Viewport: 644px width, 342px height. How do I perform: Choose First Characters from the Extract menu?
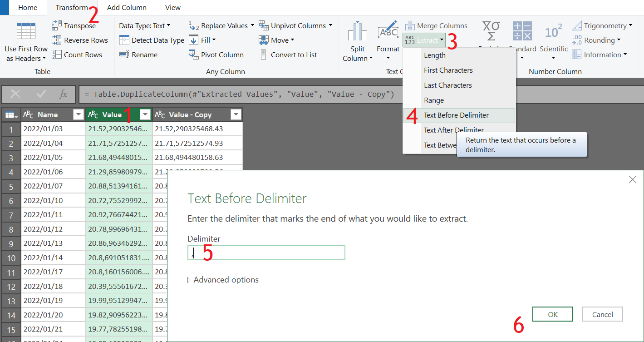pyautogui.click(x=459, y=70)
